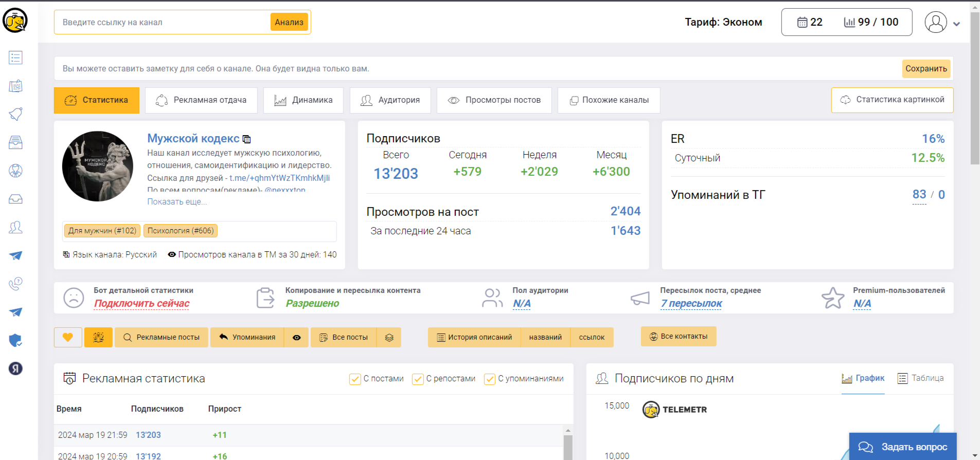The height and width of the screenshot is (460, 980).
Task: Click the page vertical scrollbar
Action: (x=975, y=87)
